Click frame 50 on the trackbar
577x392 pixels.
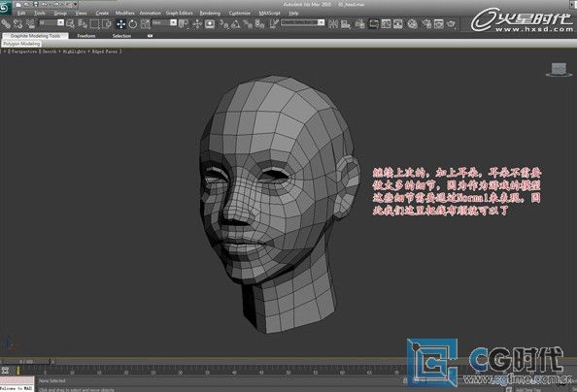[x=288, y=373]
